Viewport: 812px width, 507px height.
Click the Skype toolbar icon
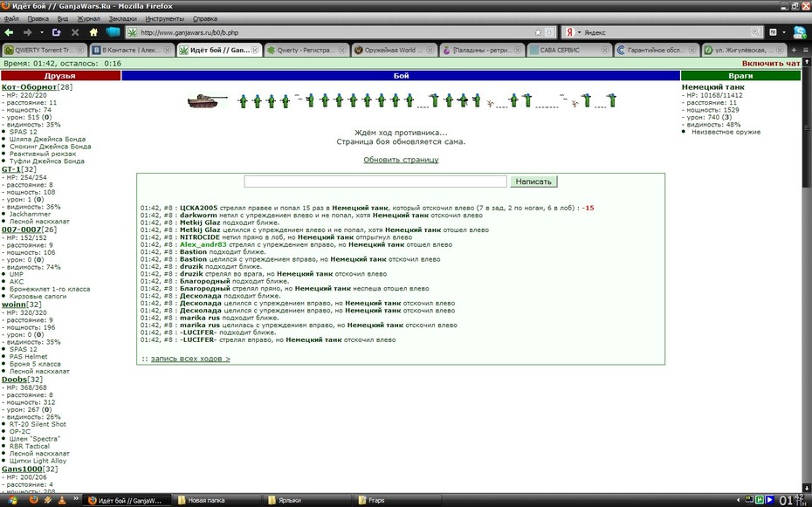[x=800, y=32]
